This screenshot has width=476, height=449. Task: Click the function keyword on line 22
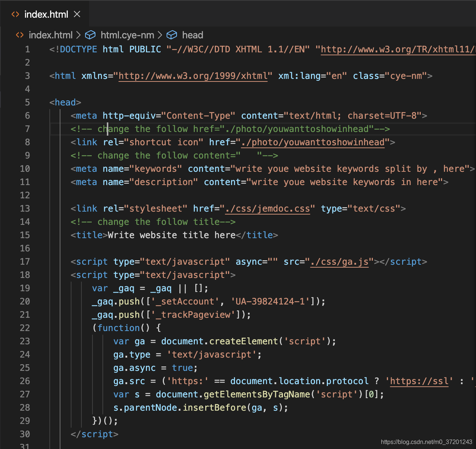click(x=119, y=328)
